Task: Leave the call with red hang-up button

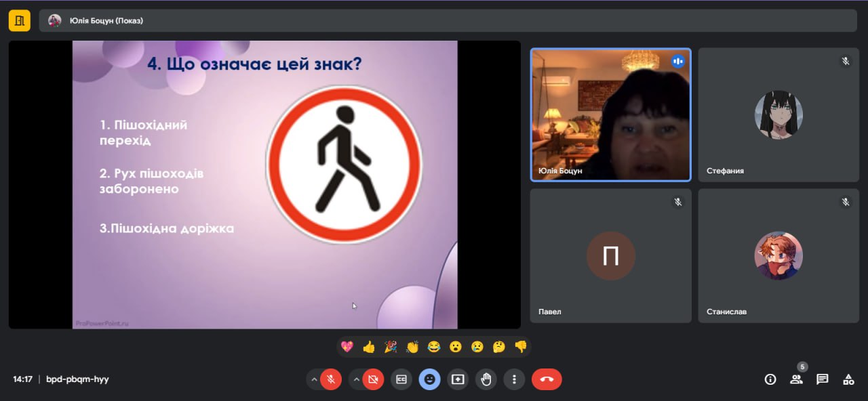Action: tap(547, 379)
